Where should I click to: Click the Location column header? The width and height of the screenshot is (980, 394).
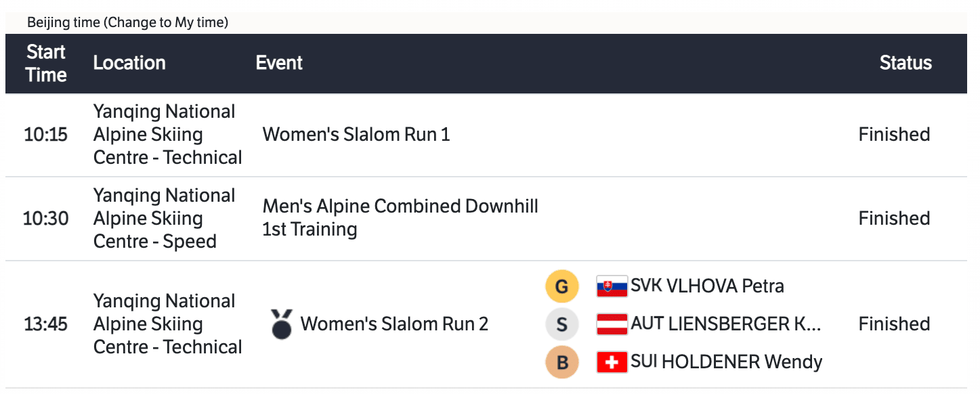(x=129, y=63)
